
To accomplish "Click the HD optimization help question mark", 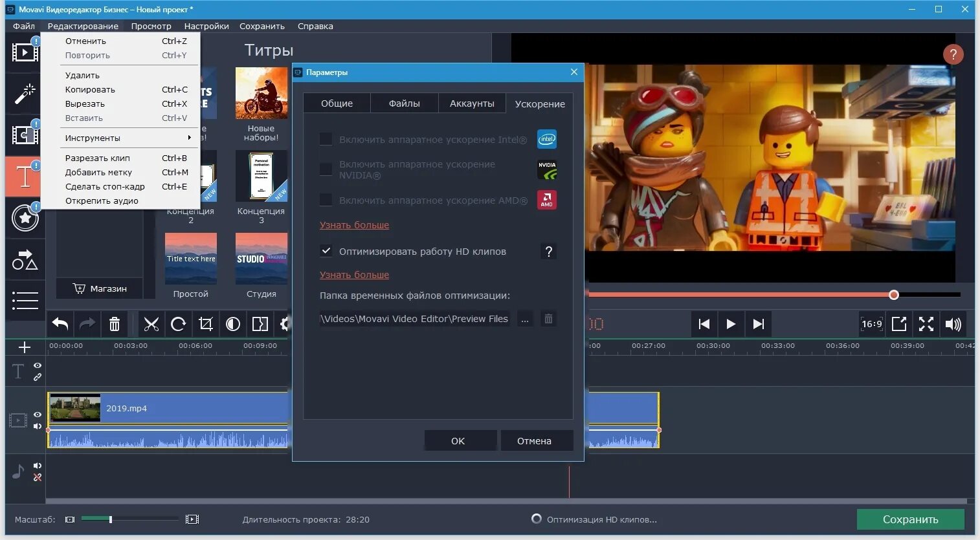I will tap(548, 252).
